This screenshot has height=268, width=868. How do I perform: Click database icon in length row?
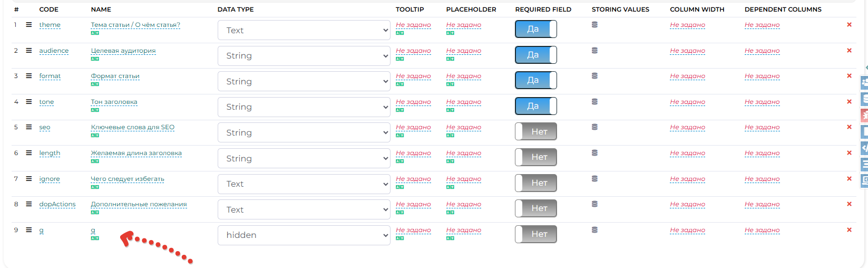(x=594, y=153)
